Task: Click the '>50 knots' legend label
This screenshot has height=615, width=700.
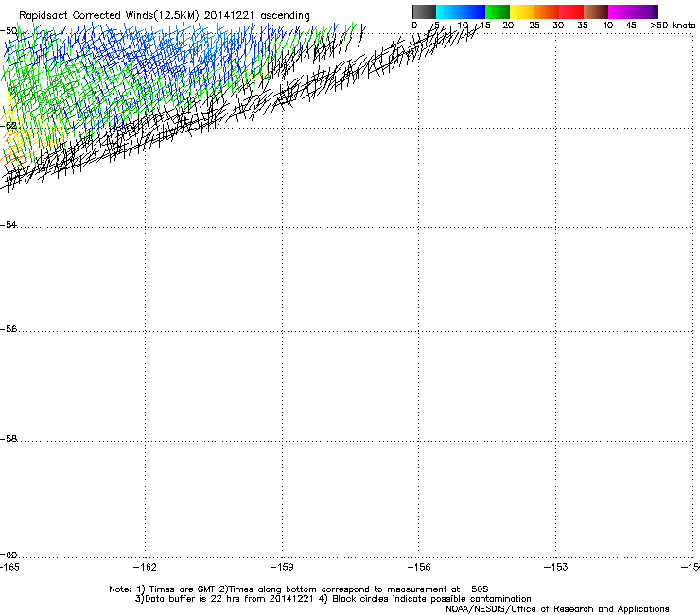Action: [673, 26]
